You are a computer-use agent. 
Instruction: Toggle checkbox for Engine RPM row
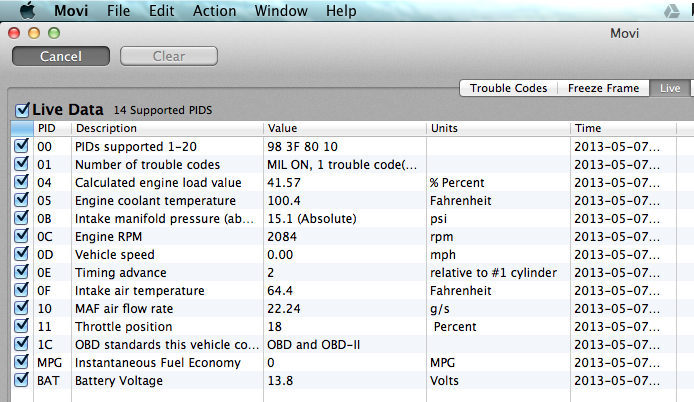coord(22,237)
